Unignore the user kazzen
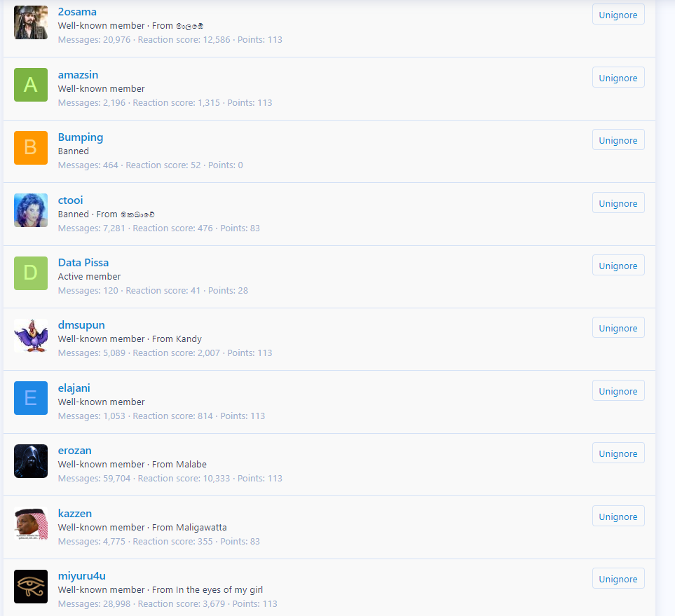 [618, 516]
